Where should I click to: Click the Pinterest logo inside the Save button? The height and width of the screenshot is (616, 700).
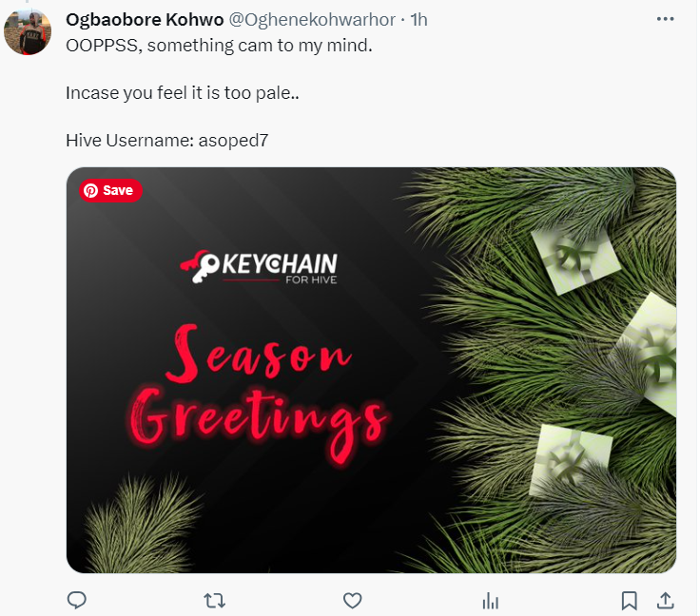[x=90, y=190]
